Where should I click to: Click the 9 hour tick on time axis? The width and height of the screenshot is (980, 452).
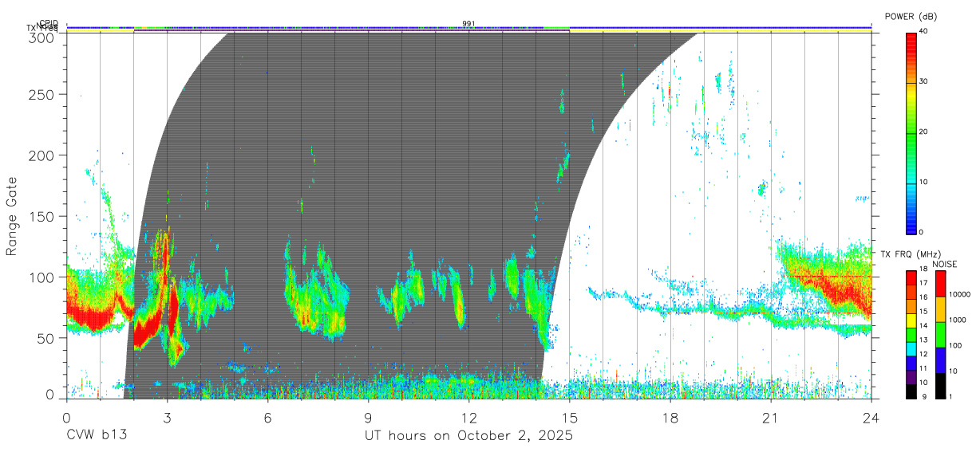click(x=368, y=417)
